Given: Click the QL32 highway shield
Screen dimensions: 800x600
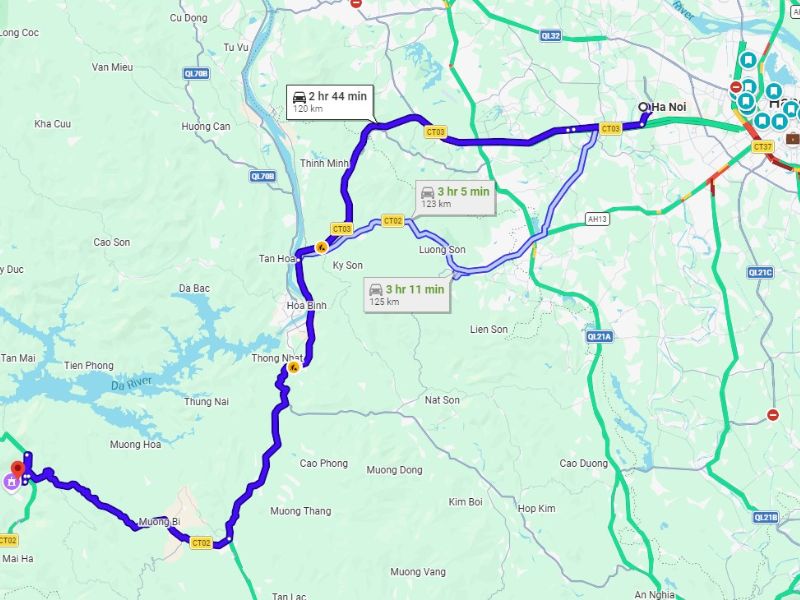Looking at the screenshot, I should [x=551, y=36].
